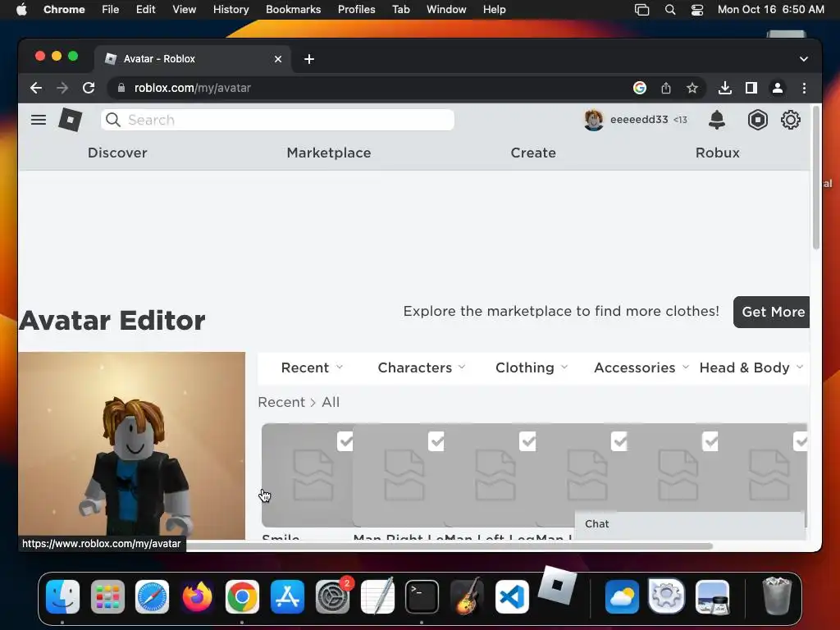This screenshot has width=840, height=630.
Task: Go back to the previous page
Action: click(x=36, y=88)
